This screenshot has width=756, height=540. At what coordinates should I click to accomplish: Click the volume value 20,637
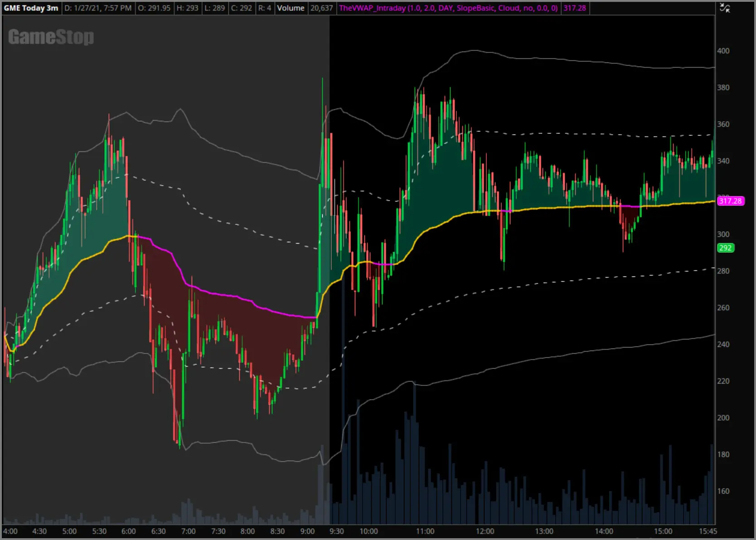coord(321,8)
